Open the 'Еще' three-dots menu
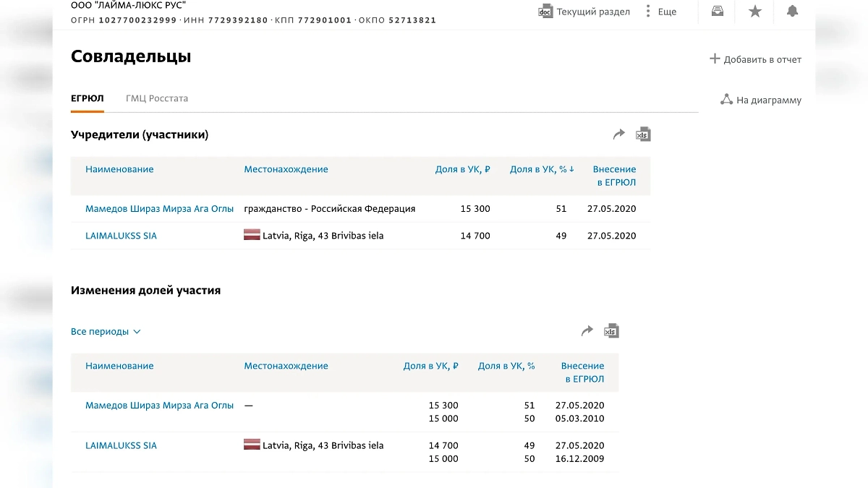 pos(660,12)
